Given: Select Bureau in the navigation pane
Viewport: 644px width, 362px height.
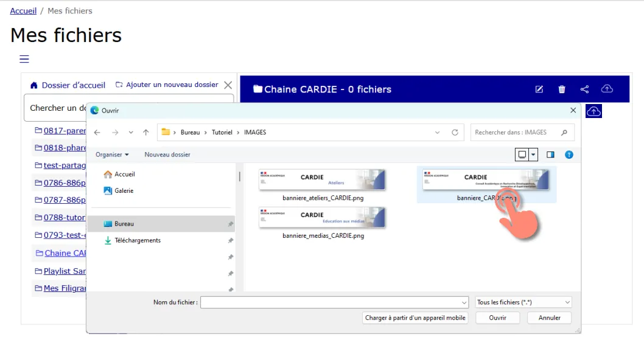Looking at the screenshot, I should [161, 224].
